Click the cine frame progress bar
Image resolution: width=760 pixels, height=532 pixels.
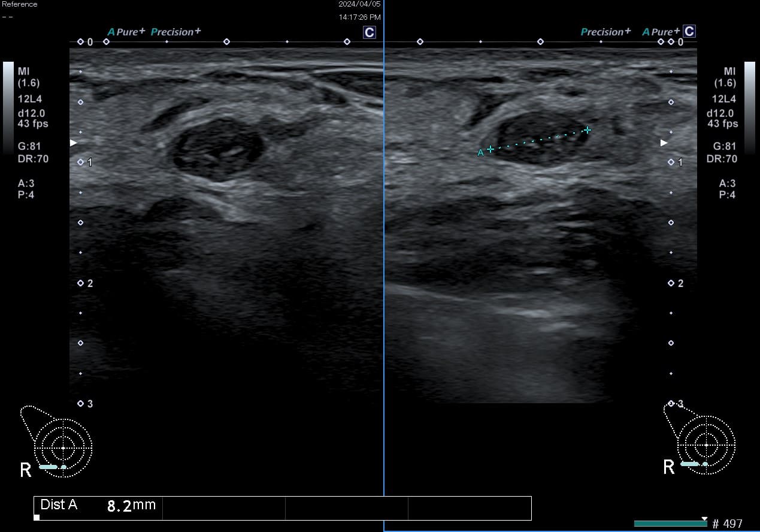click(671, 524)
